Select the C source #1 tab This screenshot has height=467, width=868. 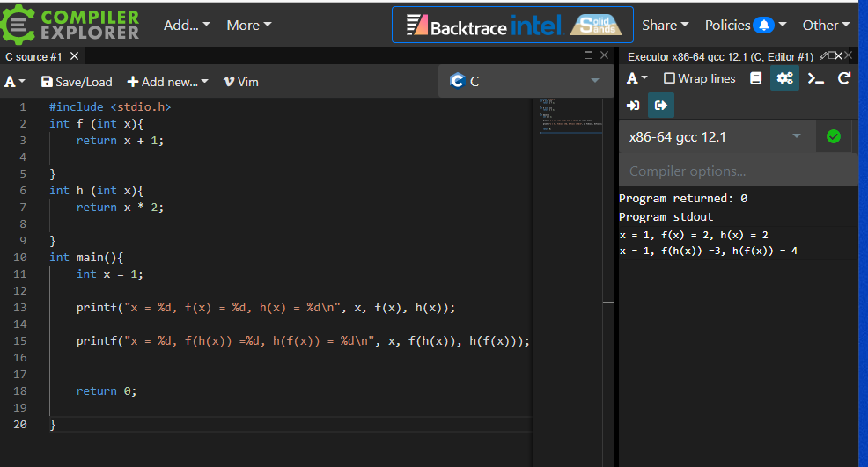[x=33, y=56]
